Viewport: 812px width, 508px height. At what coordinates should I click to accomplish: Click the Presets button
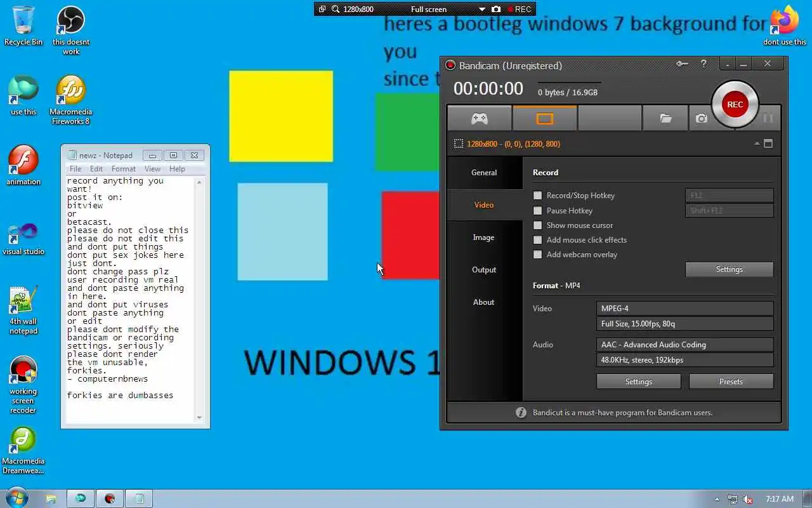coord(731,382)
